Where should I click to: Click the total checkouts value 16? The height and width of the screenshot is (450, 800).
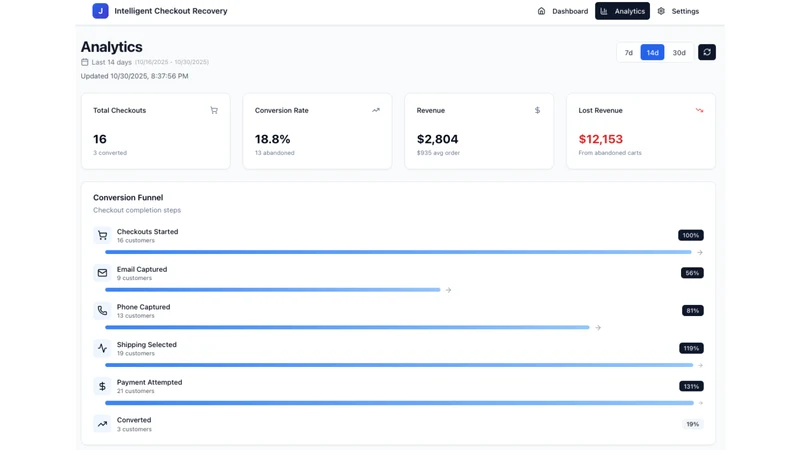click(x=99, y=139)
